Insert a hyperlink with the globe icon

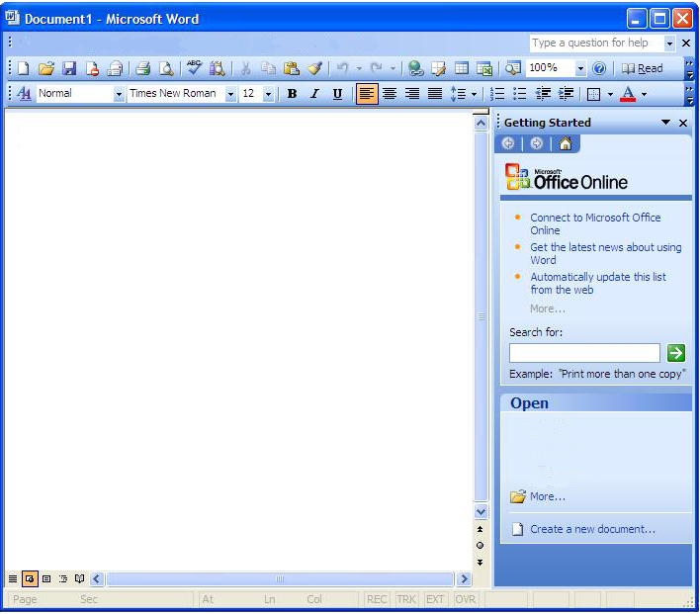[415, 68]
